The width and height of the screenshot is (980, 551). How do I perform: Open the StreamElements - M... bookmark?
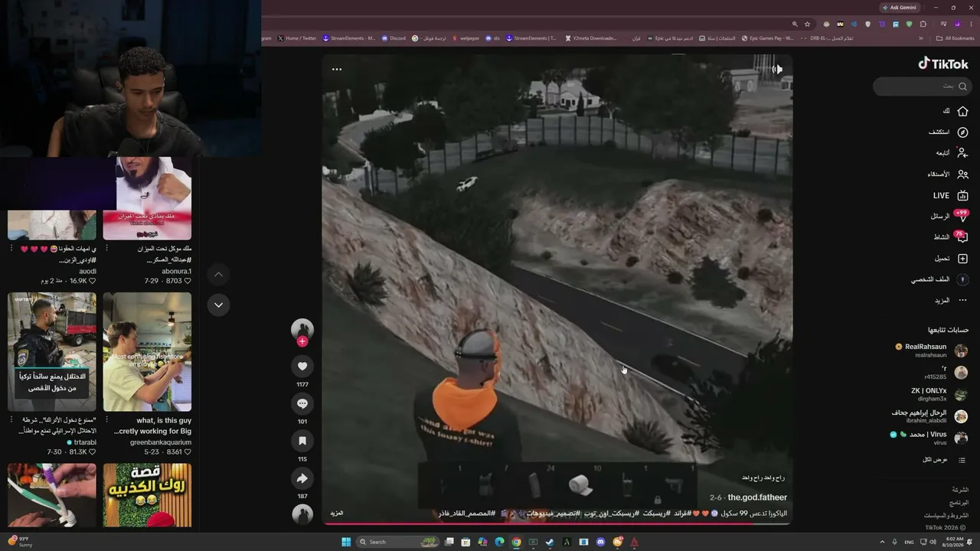[349, 38]
